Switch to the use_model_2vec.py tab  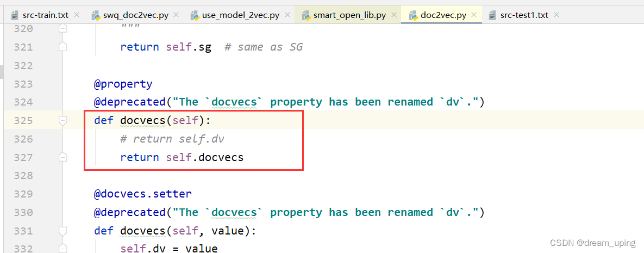[x=240, y=15]
